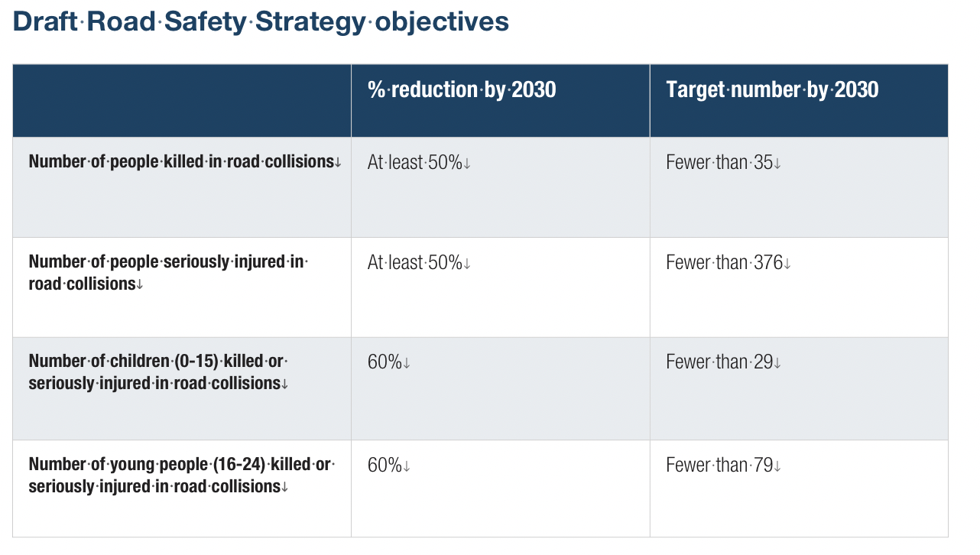Click "60%" in the young people (16-24) row
980x555 pixels.
pyautogui.click(x=388, y=466)
